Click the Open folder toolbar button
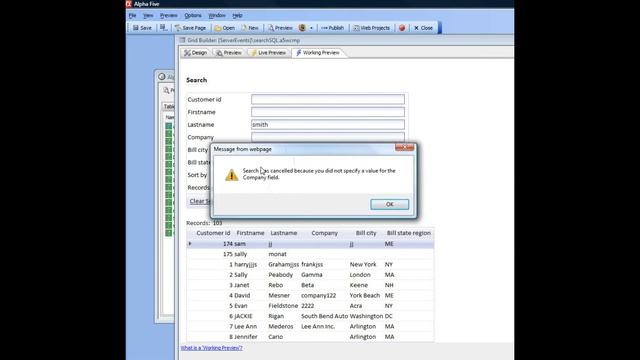The height and width of the screenshot is (360, 640). pos(224,28)
